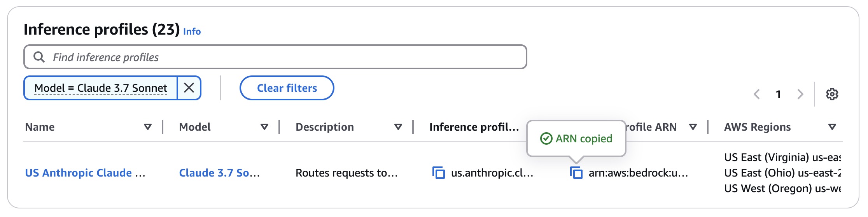Image resolution: width=868 pixels, height=217 pixels.
Task: Sort by the Inference profile ARN arrow
Action: pyautogui.click(x=693, y=127)
